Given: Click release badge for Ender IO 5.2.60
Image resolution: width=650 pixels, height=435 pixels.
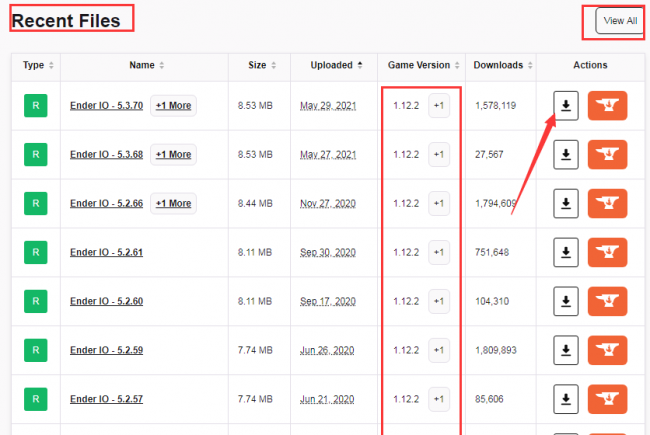Looking at the screenshot, I should 36,301.
